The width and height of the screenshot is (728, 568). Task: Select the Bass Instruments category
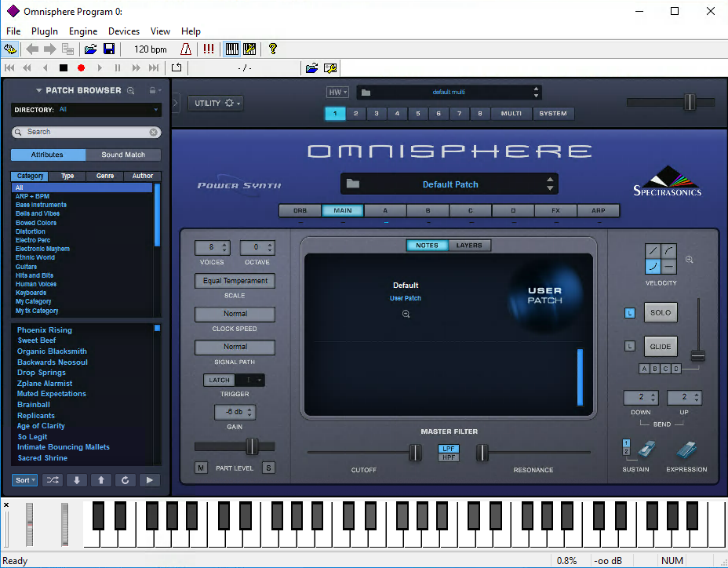point(41,205)
